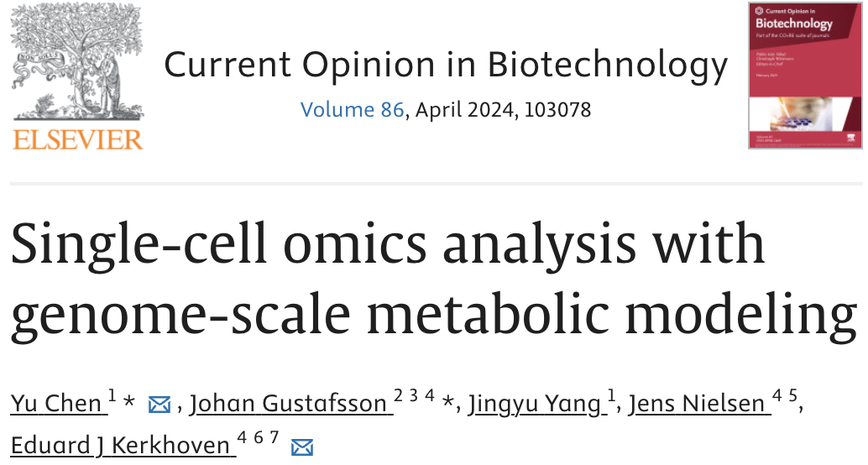This screenshot has height=465, width=868.
Task: Open the Volume 86 link
Action: [x=352, y=110]
